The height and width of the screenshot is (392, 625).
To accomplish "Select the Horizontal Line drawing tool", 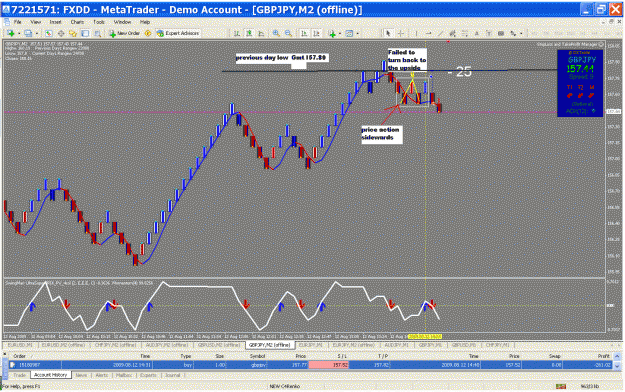I will click(x=428, y=33).
